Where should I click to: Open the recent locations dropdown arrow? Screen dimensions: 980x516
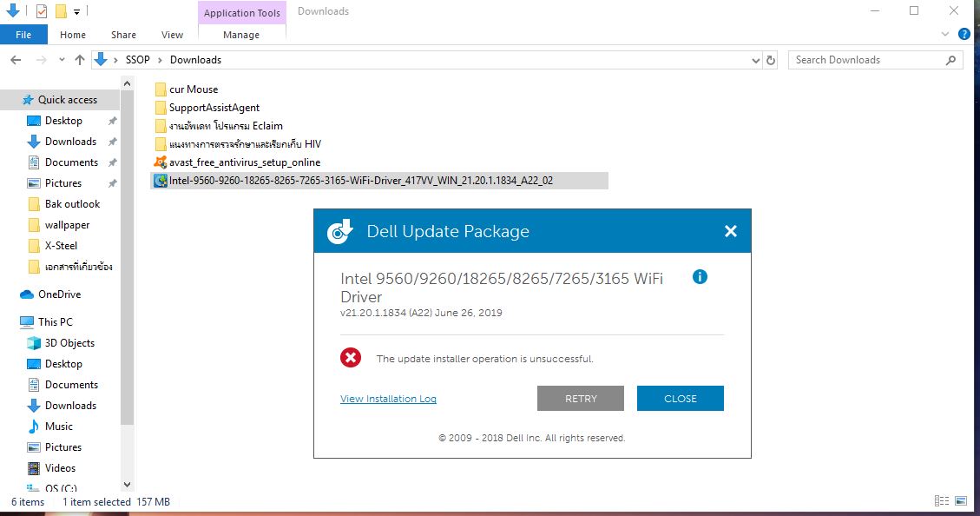62,60
